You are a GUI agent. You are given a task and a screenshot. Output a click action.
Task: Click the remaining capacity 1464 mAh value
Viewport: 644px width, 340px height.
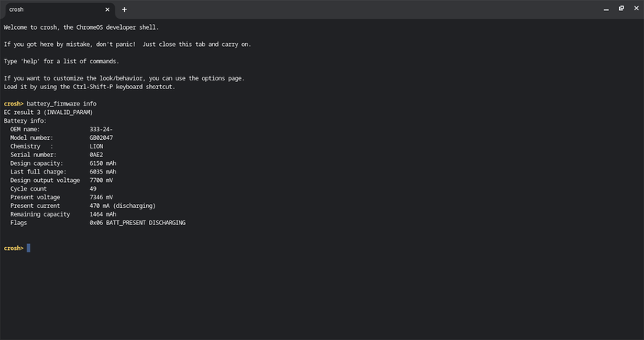(103, 214)
